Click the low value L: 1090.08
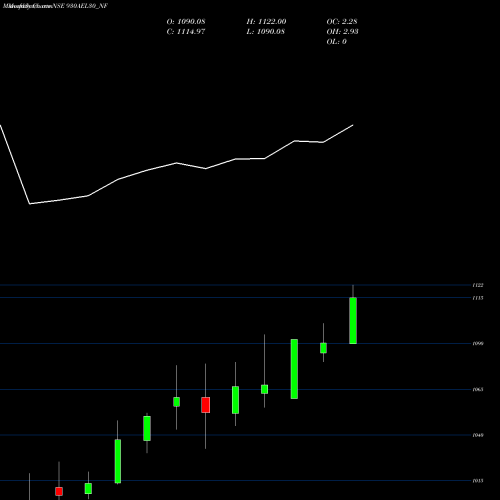 coord(265,32)
